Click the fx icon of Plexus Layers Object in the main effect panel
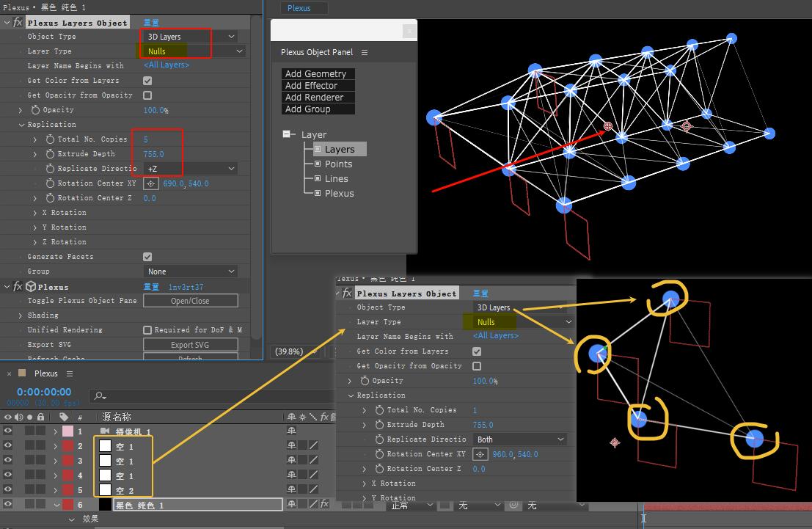812x529 pixels. coord(18,22)
